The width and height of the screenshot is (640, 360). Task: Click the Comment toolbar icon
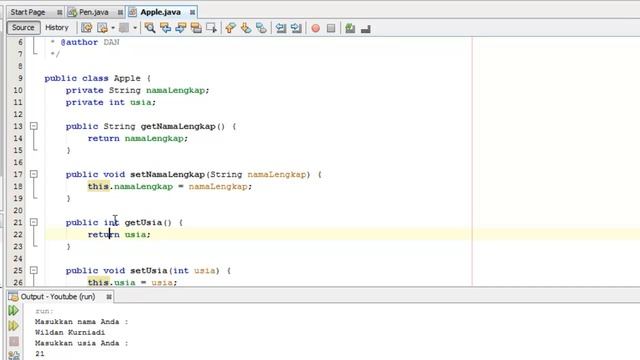click(x=350, y=28)
